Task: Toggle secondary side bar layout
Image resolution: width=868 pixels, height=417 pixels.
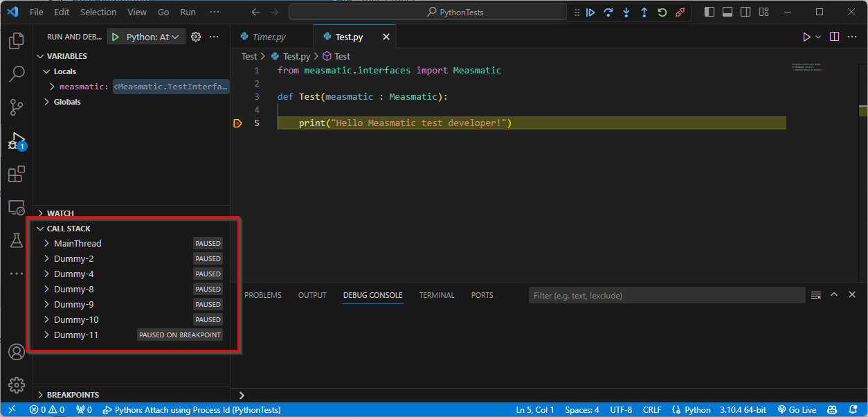Action: tap(745, 12)
